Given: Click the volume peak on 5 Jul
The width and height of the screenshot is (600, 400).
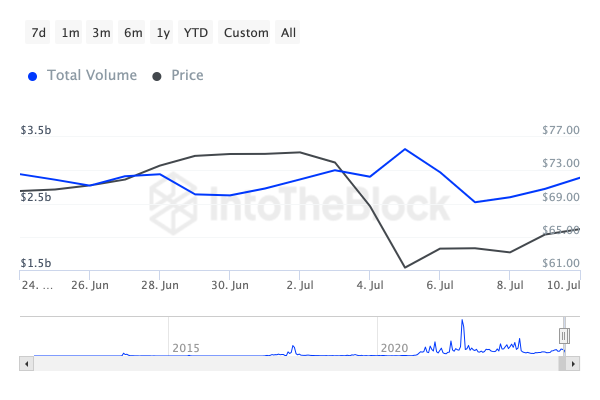Looking at the screenshot, I should pos(405,149).
